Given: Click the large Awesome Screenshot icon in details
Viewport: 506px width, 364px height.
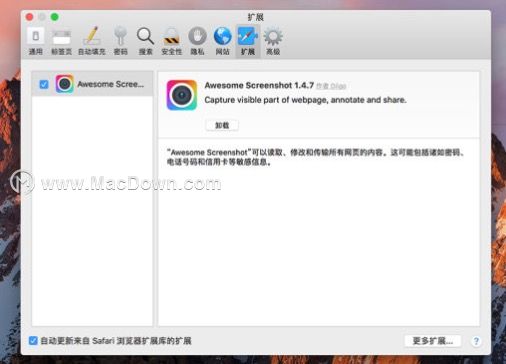Looking at the screenshot, I should click(x=182, y=95).
